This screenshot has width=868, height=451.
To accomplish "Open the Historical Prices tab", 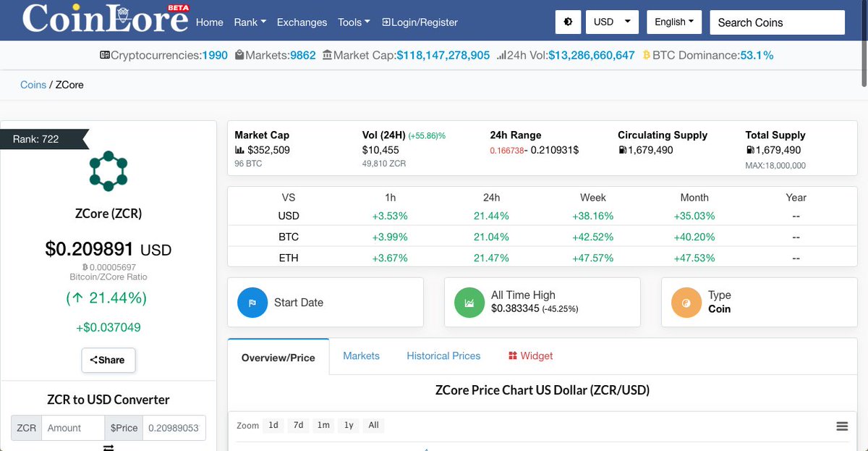I will click(x=443, y=355).
